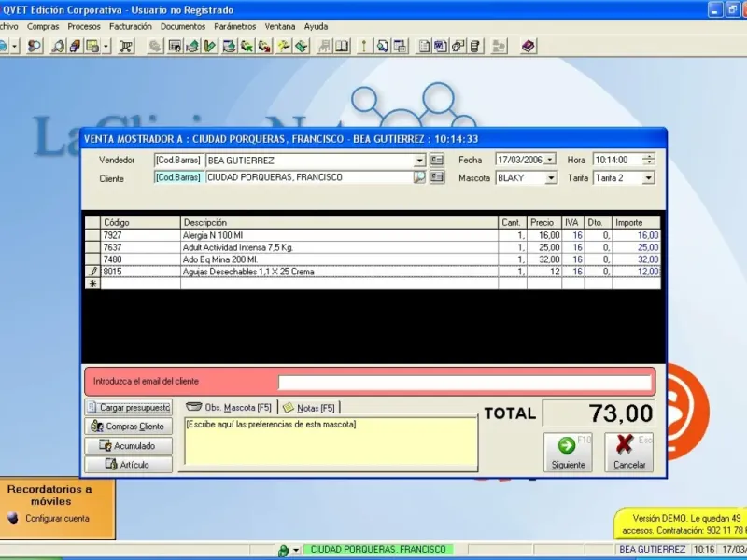Viewport: 747px width, 560px height.
Task: Open the dropdown arrow after calculator toolbar icon
Action: click(x=106, y=46)
